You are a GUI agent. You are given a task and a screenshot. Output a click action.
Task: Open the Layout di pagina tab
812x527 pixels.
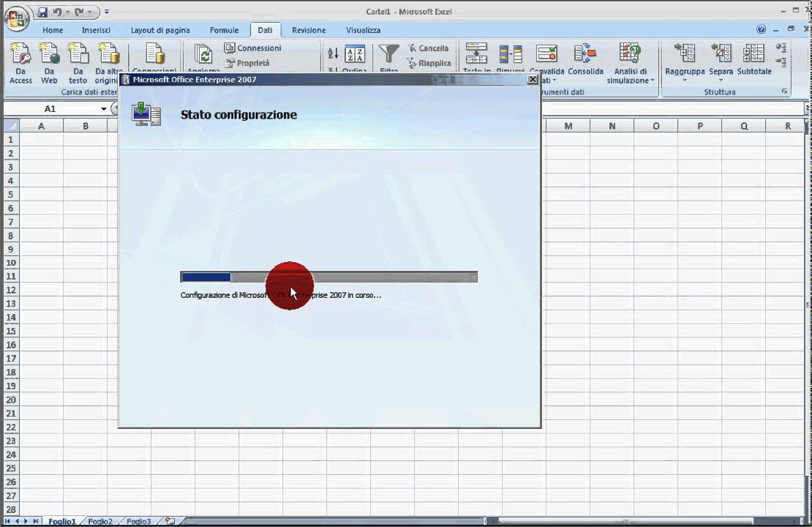(160, 30)
